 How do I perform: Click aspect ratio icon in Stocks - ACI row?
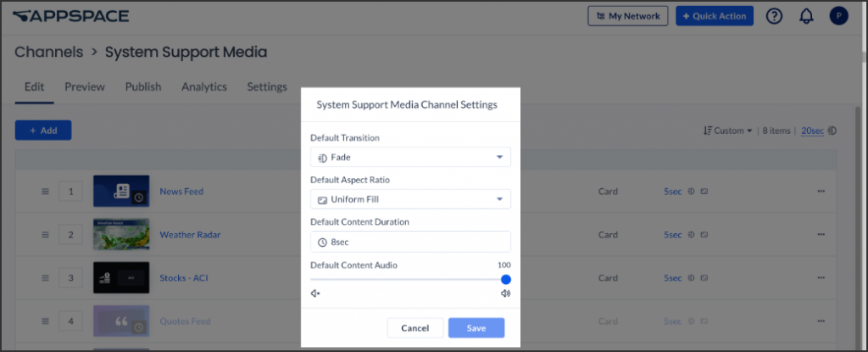pyautogui.click(x=704, y=277)
